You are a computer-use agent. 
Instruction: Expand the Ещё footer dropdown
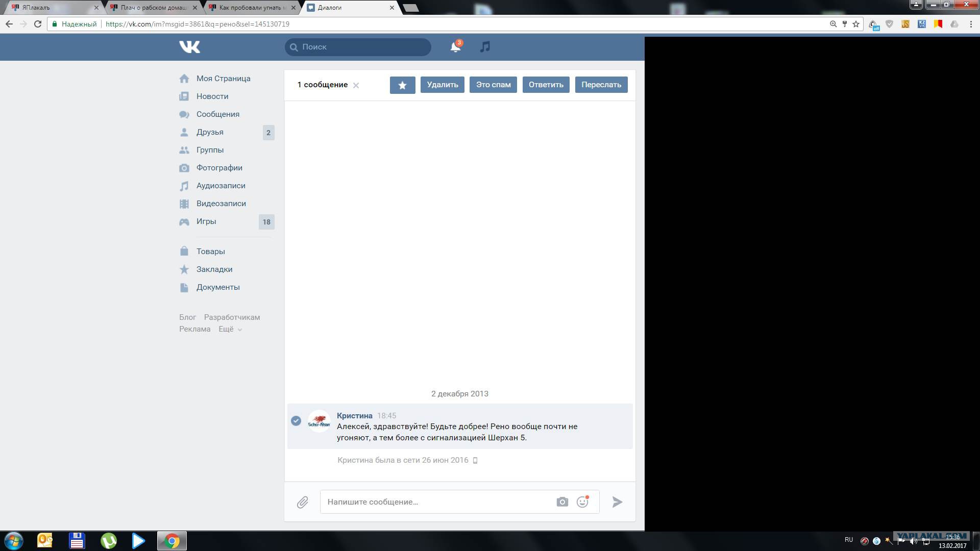tap(230, 329)
